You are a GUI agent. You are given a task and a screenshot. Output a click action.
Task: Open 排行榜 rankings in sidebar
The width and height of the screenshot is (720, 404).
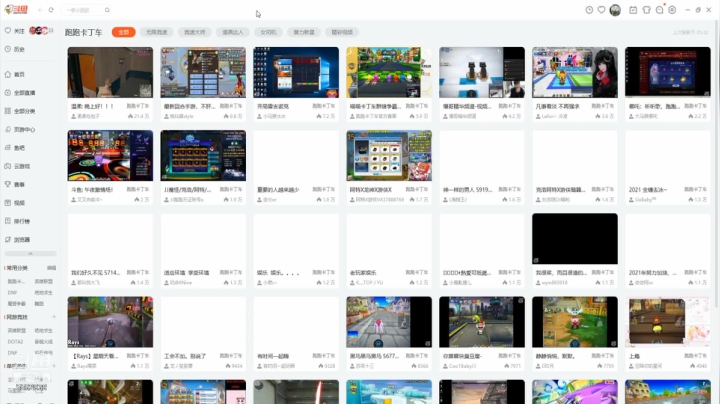coord(17,221)
